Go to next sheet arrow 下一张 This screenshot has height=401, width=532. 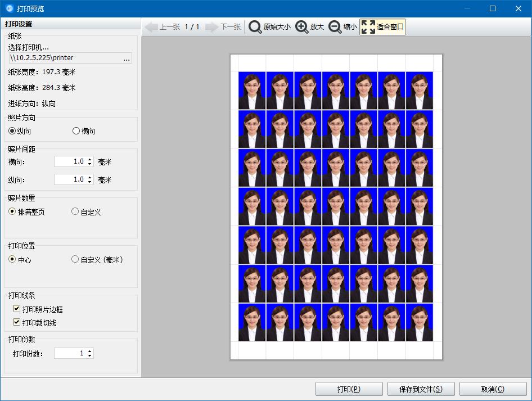[211, 27]
